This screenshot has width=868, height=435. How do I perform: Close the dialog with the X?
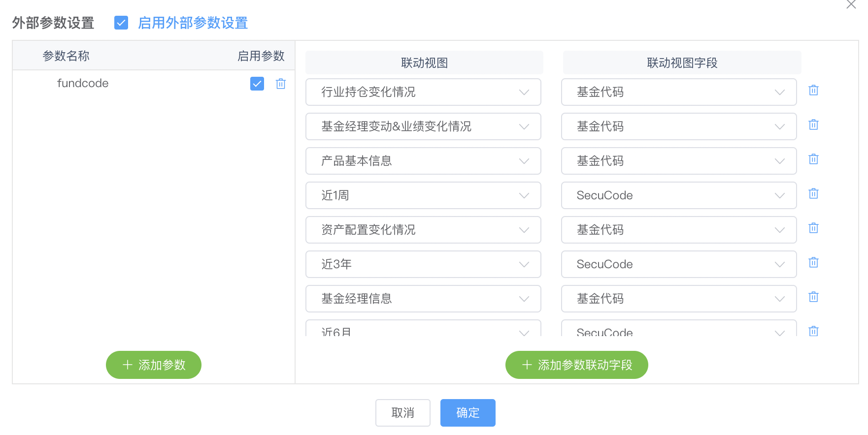(851, 5)
